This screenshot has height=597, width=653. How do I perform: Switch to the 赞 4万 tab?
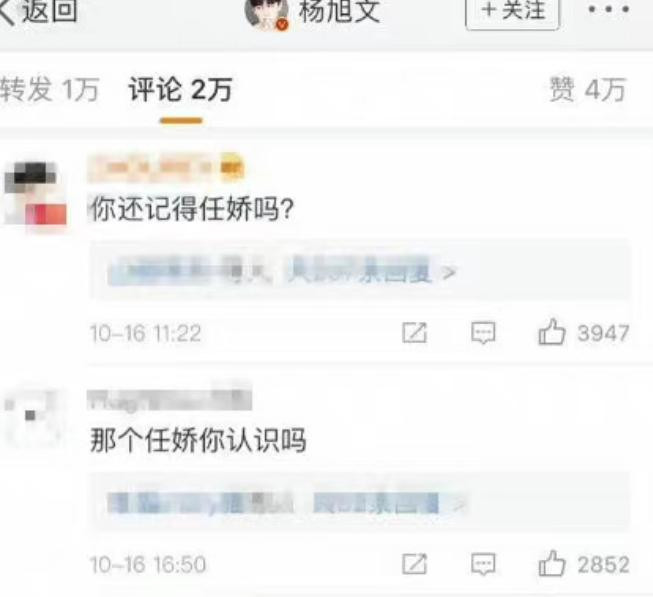coord(587,90)
